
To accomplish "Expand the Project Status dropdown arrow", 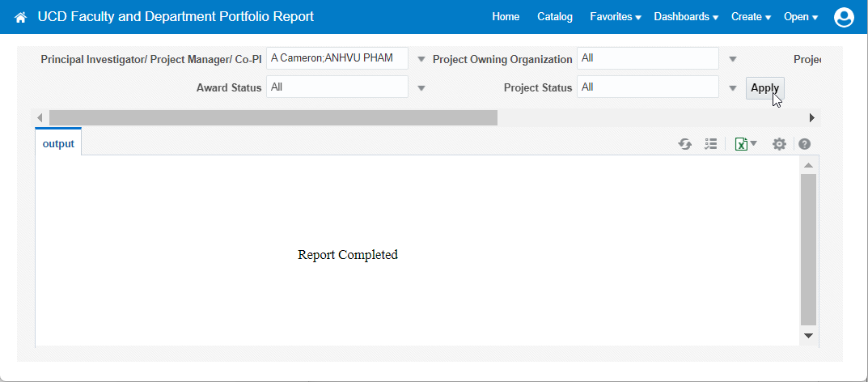I will tap(732, 88).
